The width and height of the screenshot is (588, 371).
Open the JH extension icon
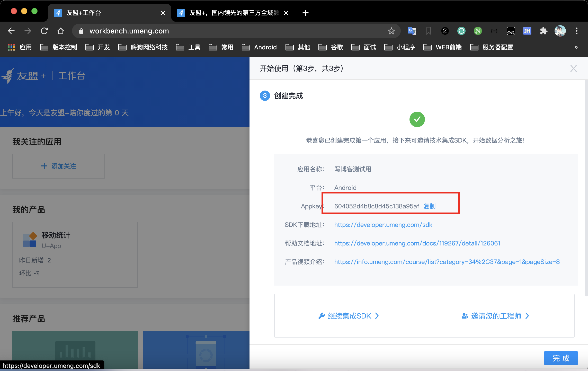click(527, 31)
